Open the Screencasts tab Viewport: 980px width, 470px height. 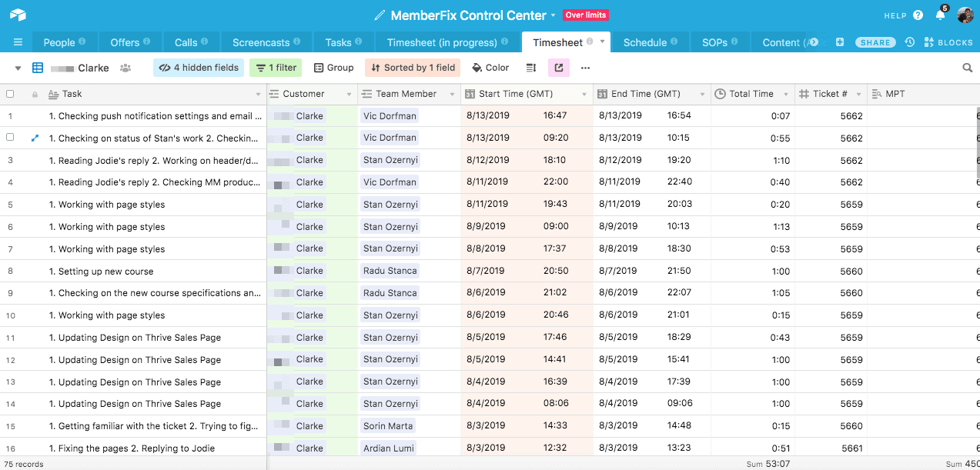(261, 42)
